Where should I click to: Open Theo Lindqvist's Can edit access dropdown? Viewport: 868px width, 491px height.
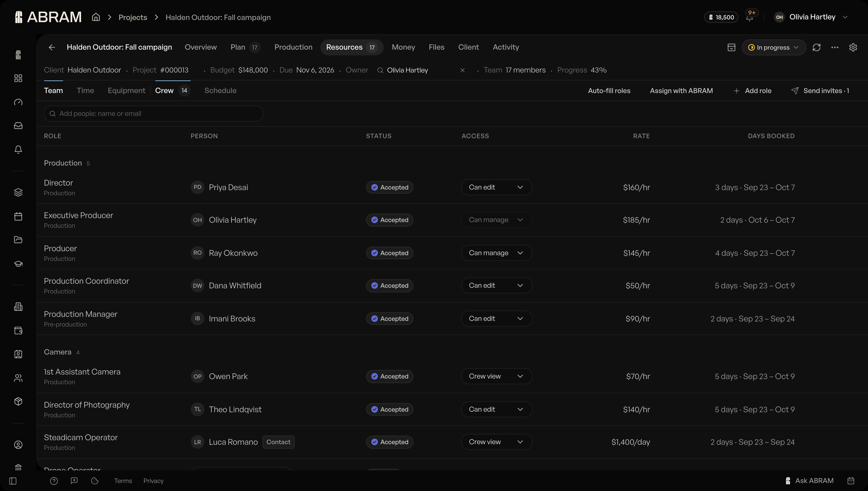click(x=496, y=409)
